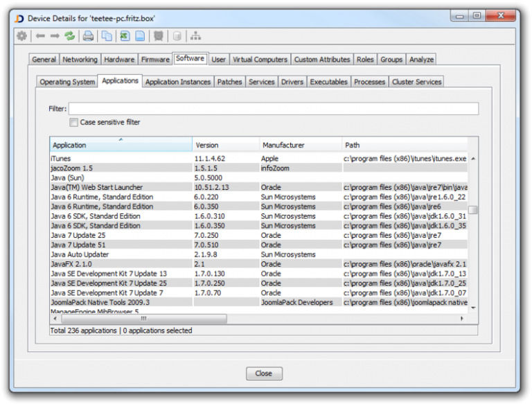The height and width of the screenshot is (404, 532).
Task: Open the Processes sub-tab
Action: 369,82
